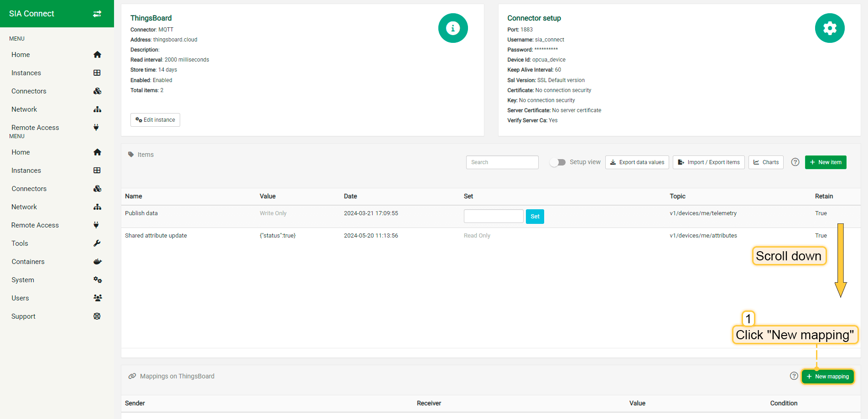Viewport: 868px width, 419px height.
Task: Click the Users group icon
Action: pos(97,298)
